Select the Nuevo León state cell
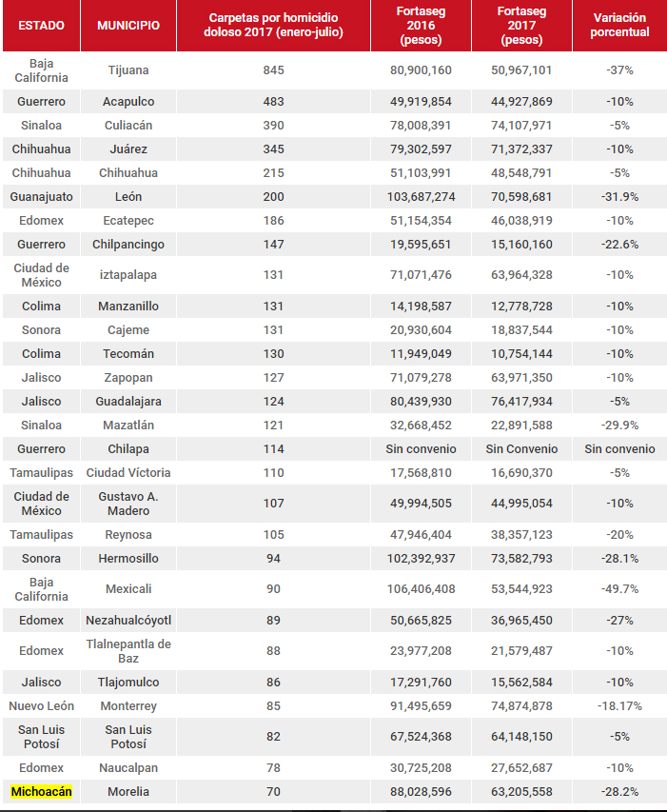The width and height of the screenshot is (667, 812). pyautogui.click(x=41, y=706)
